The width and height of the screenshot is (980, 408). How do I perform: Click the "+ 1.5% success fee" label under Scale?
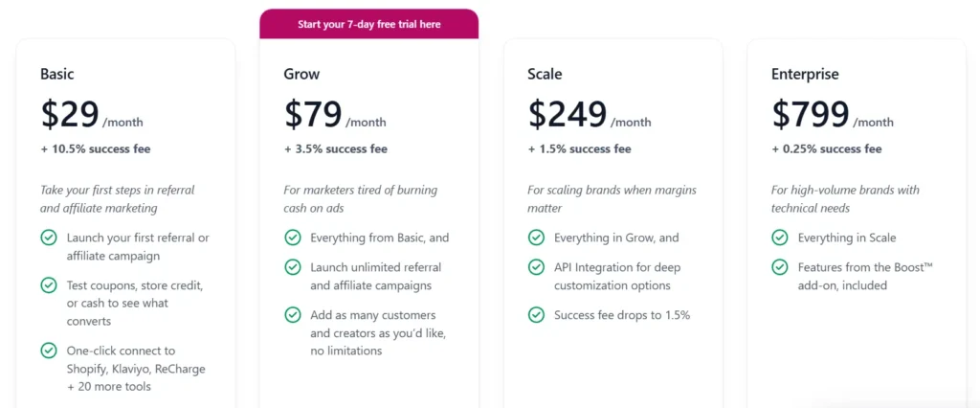[579, 149]
